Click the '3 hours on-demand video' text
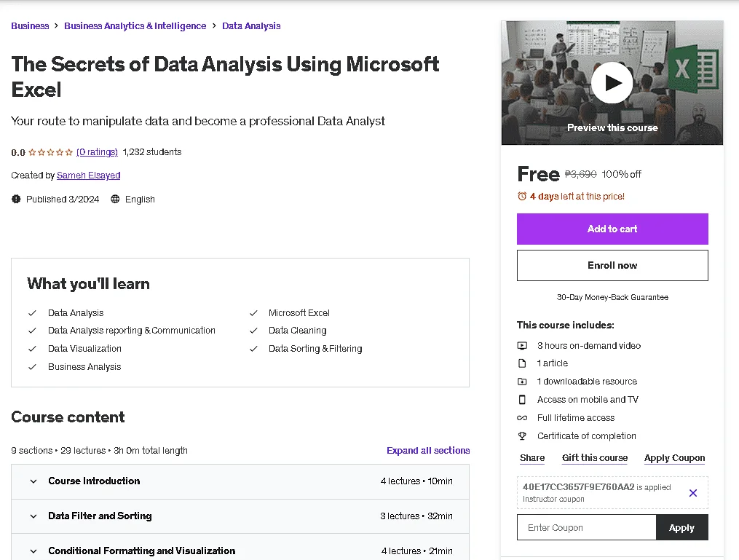The height and width of the screenshot is (560, 739). 589,345
